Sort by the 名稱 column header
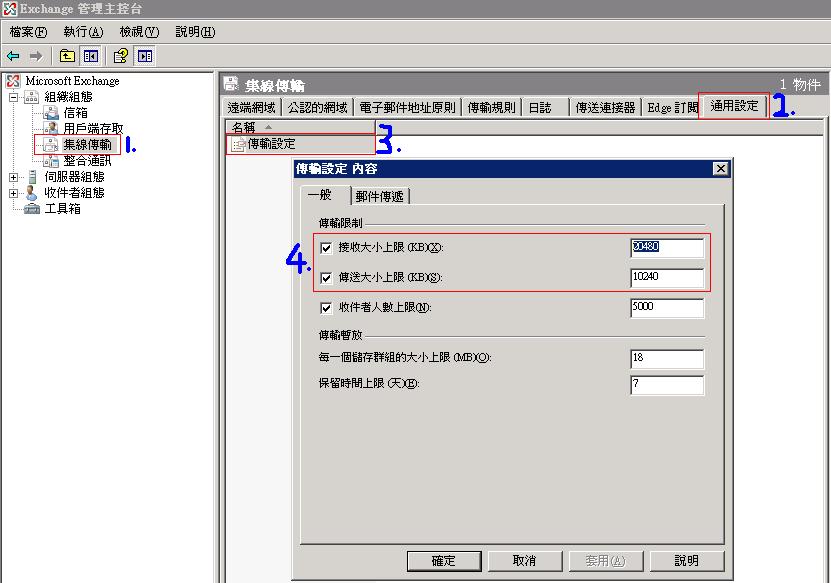This screenshot has height=583, width=831. click(300, 127)
